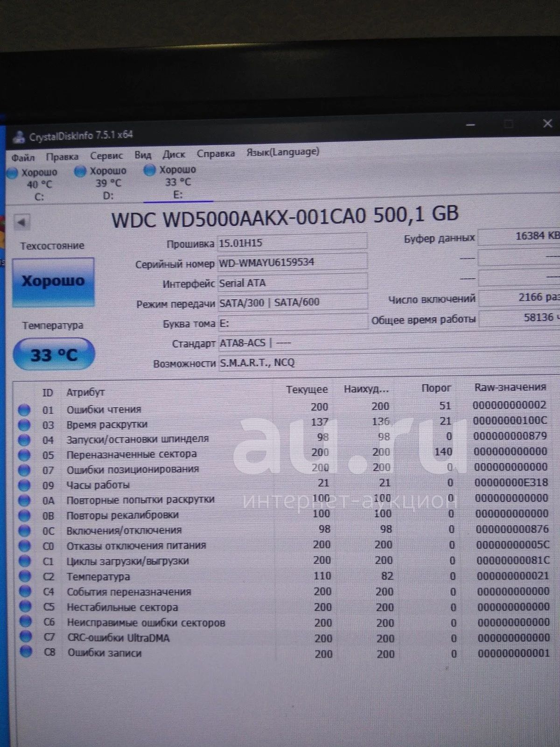Click raw value 00000000E318

pyautogui.click(x=511, y=482)
